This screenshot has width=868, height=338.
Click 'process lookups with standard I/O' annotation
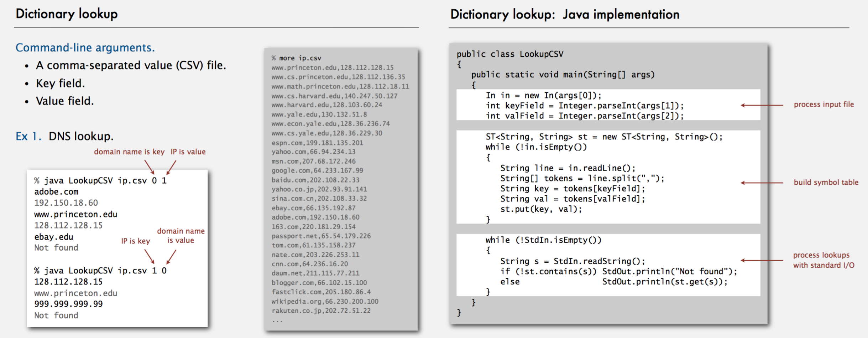[x=823, y=260]
